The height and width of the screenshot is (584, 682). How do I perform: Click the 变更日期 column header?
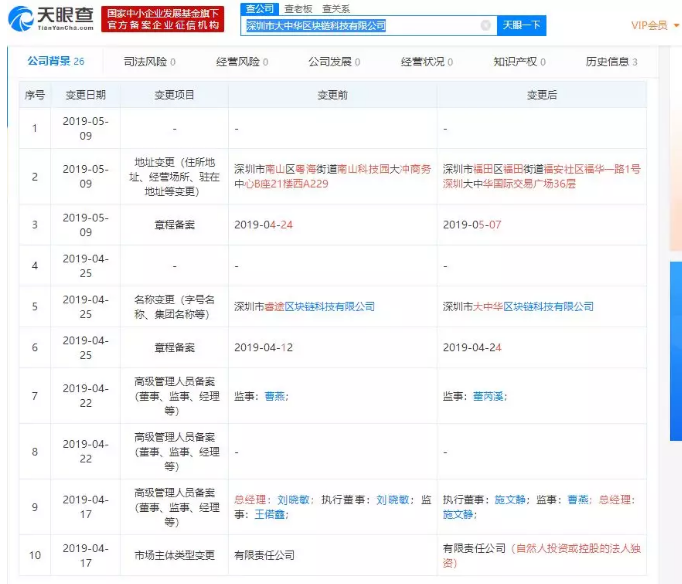(x=86, y=95)
